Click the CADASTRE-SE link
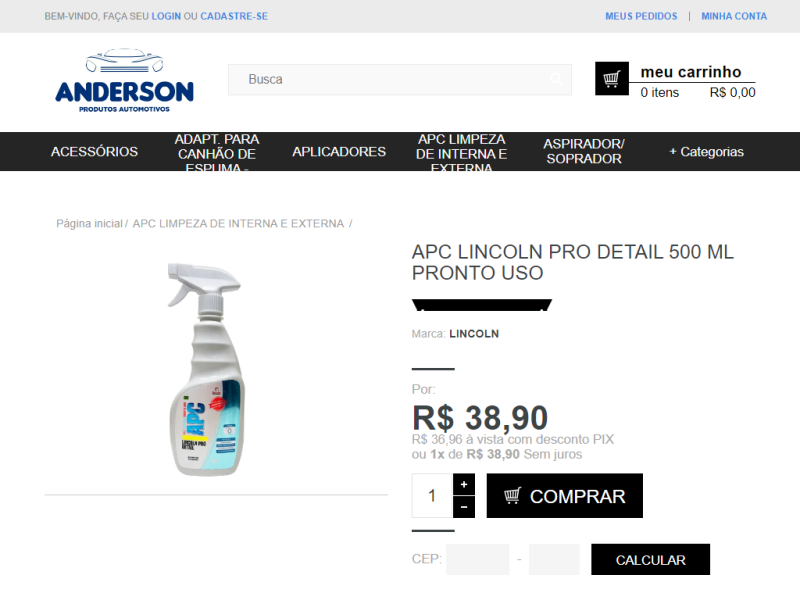This screenshot has height=600, width=800. (x=234, y=16)
